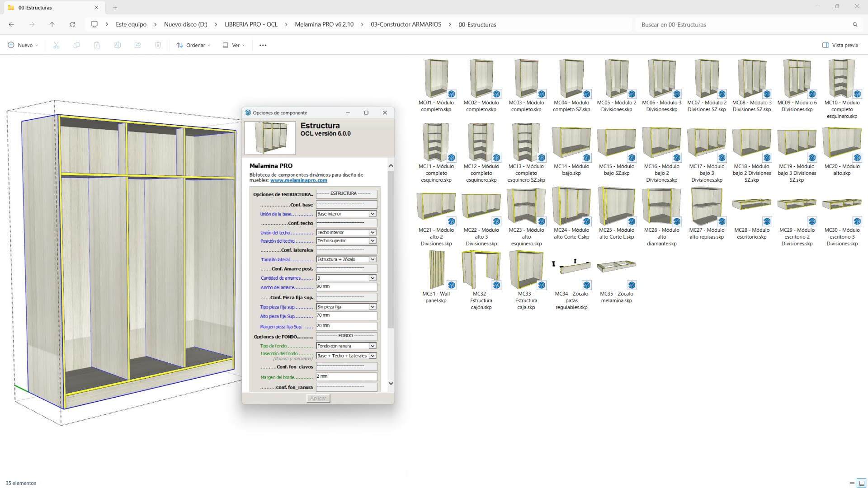Select file MC31 - Wall panel.skp
This screenshot has height=488, width=868.
436,277
